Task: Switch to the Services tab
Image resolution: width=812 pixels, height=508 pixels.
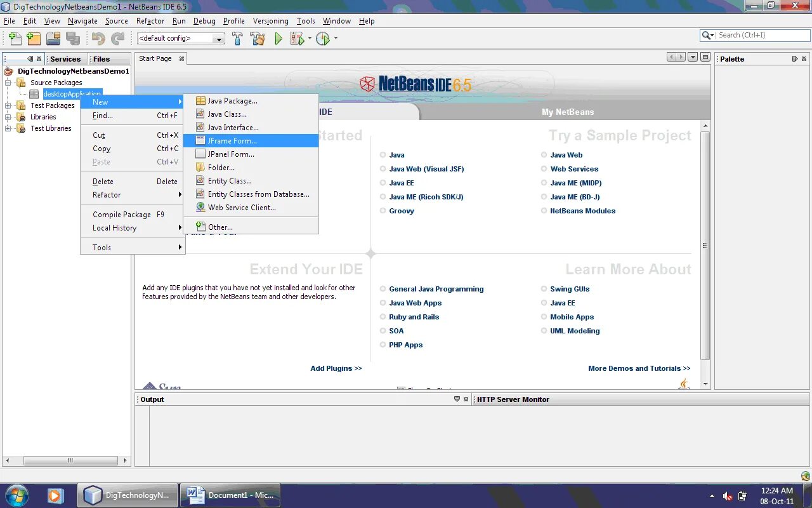Action: click(x=65, y=59)
